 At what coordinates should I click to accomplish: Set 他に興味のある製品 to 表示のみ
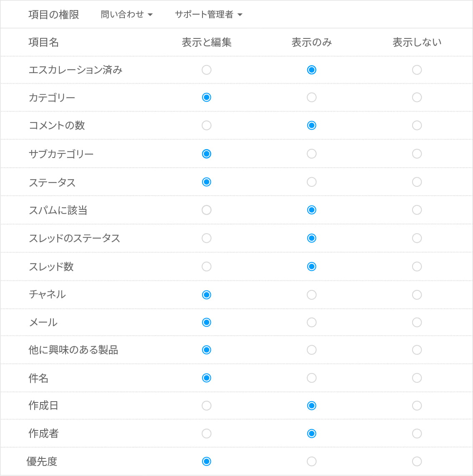311,350
